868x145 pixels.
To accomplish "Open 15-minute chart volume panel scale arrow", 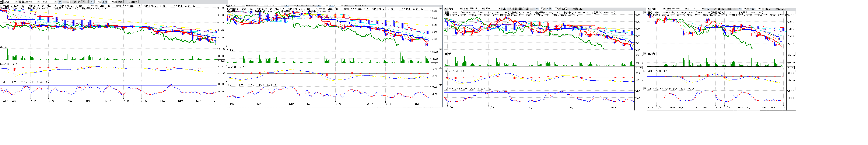I will [440, 50].
